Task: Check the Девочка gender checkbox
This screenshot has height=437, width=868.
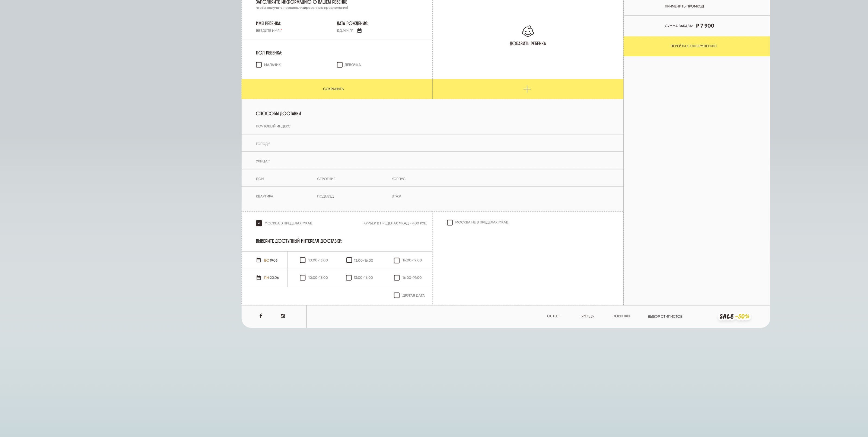Action: click(x=339, y=65)
